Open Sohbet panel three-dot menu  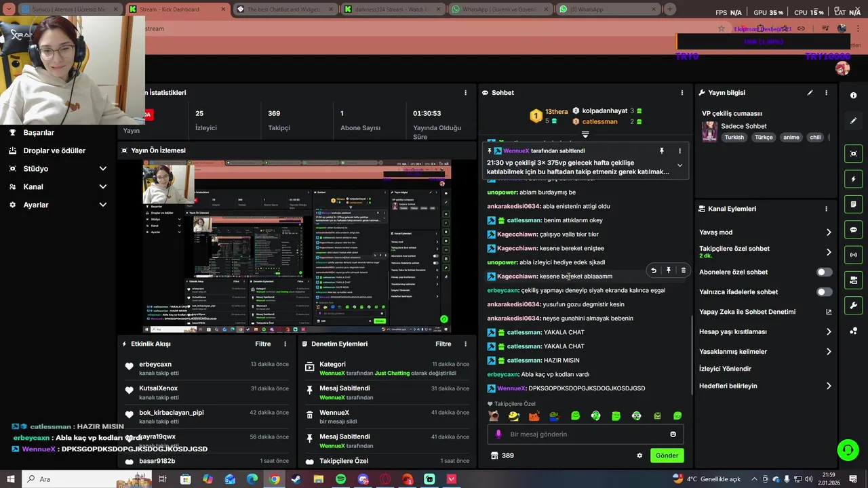(x=682, y=93)
